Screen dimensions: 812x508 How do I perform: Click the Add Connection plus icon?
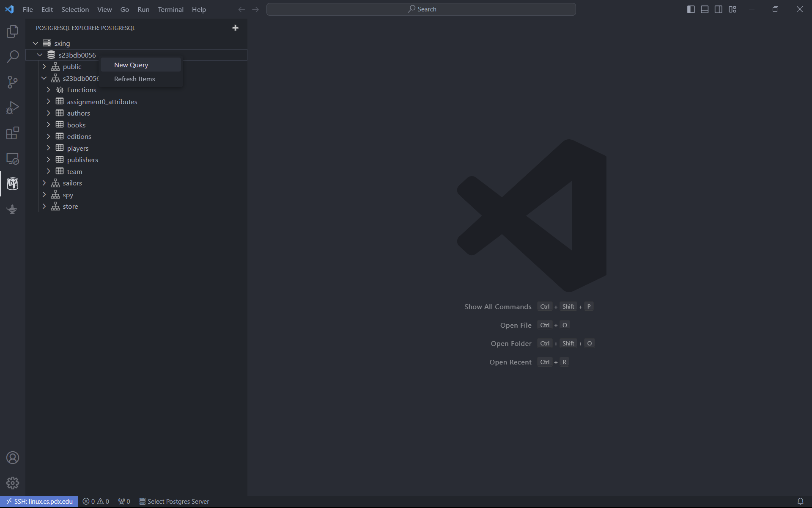pyautogui.click(x=236, y=28)
